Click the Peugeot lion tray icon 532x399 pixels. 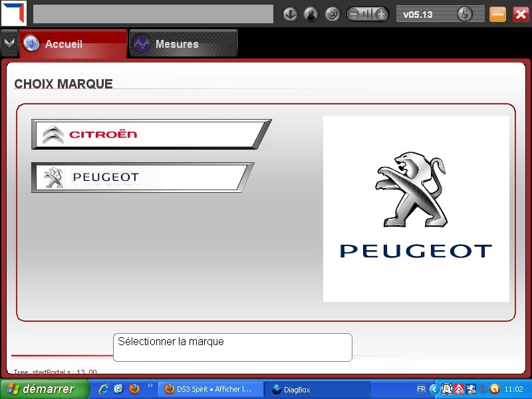[x=471, y=389]
